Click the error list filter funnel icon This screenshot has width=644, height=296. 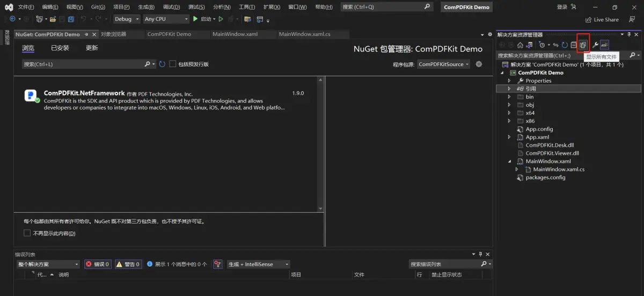tap(217, 264)
